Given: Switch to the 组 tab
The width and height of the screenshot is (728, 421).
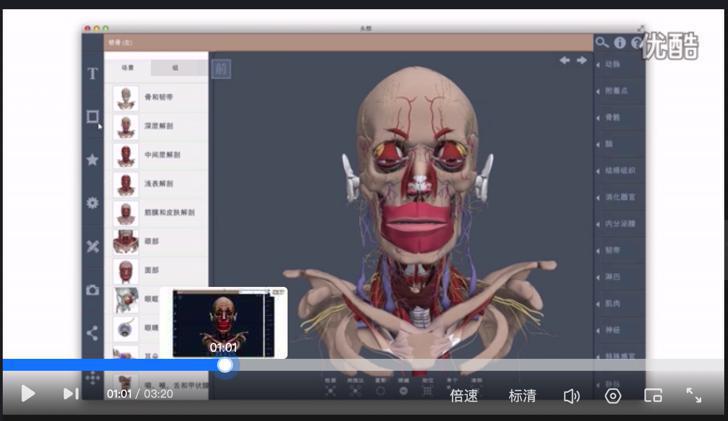Looking at the screenshot, I should (176, 68).
